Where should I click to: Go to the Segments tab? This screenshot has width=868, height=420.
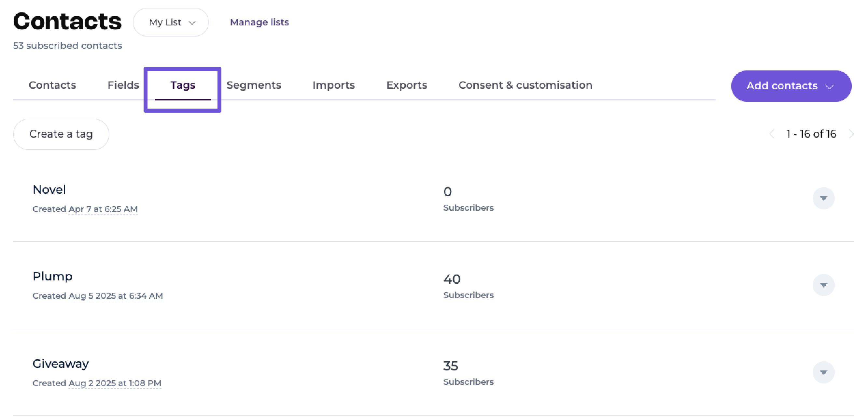253,85
